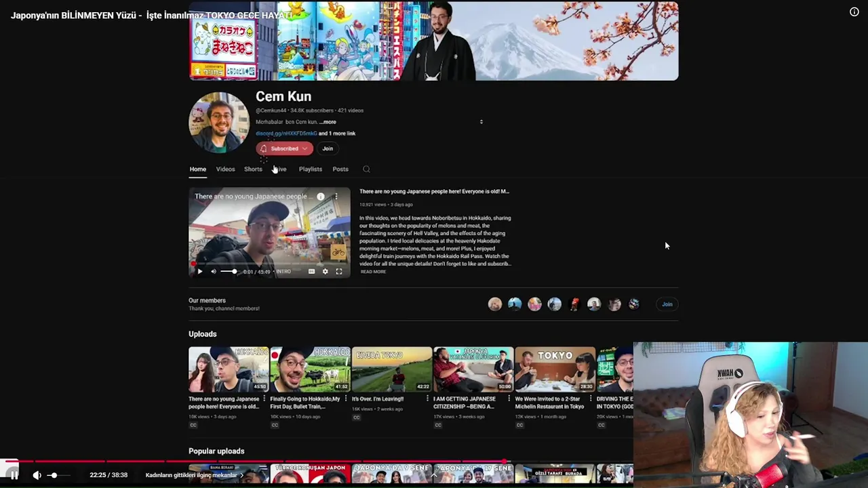Click the second member avatar
The height and width of the screenshot is (488, 868).
pos(515,304)
